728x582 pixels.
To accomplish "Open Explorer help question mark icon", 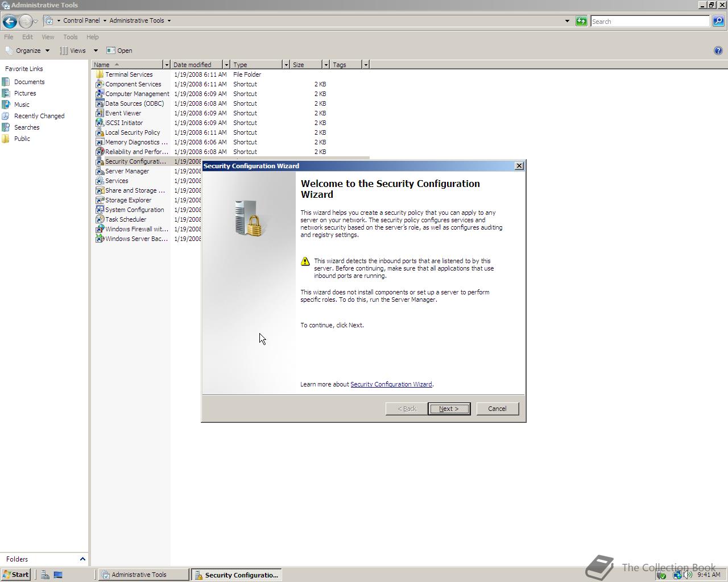I will (x=718, y=51).
